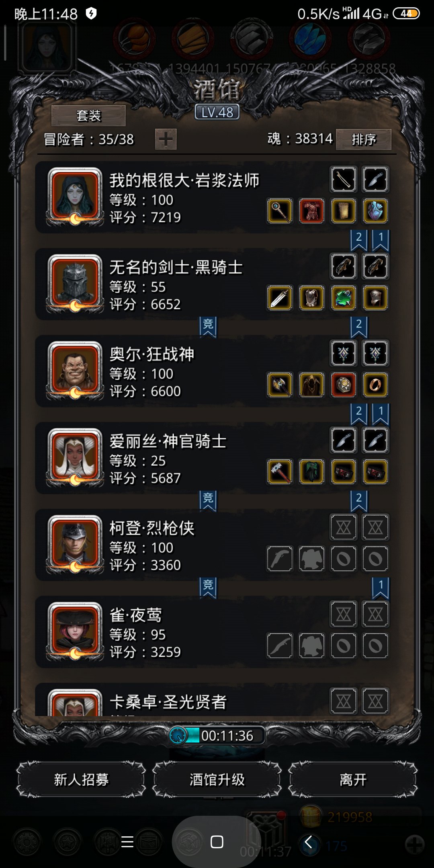Viewport: 434px width, 868px height.
Task: Select 黑骑士's sword weapon icon
Action: click(280, 298)
